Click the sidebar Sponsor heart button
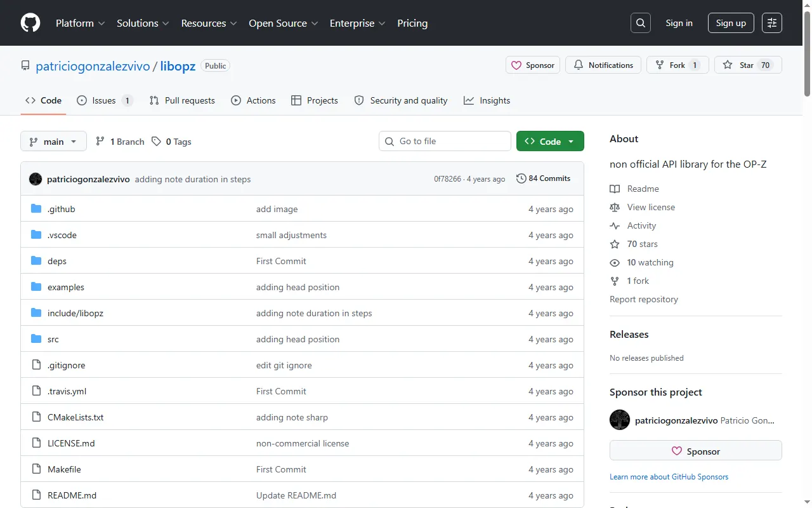Viewport: 812px width, 508px height. [696, 451]
